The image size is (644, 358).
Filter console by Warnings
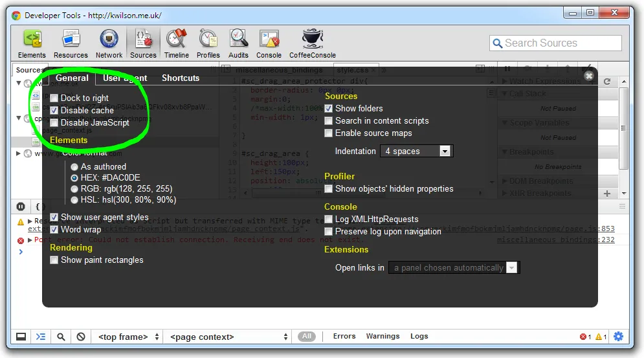click(383, 336)
